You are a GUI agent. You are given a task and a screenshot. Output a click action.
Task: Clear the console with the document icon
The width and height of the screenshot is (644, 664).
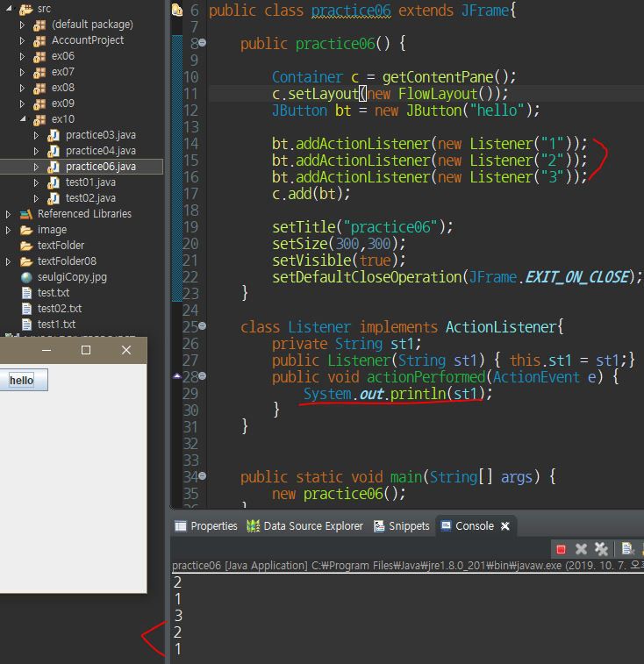click(x=627, y=549)
